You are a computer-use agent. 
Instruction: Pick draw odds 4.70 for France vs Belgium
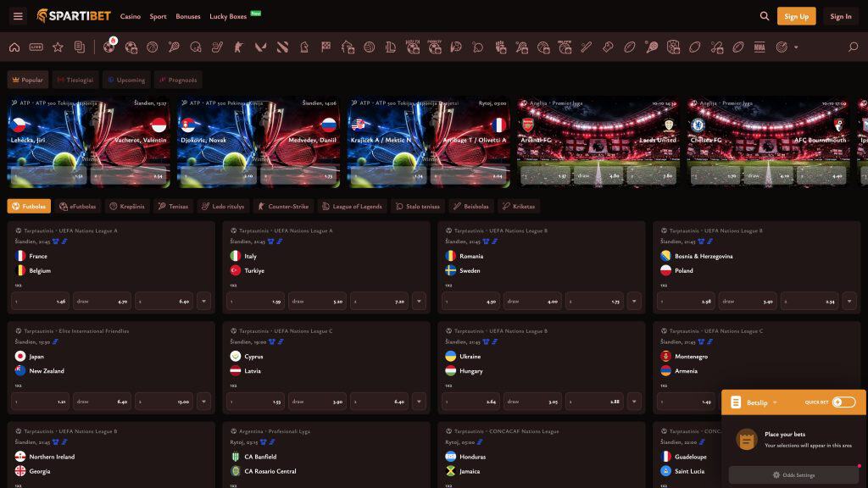[103, 302]
